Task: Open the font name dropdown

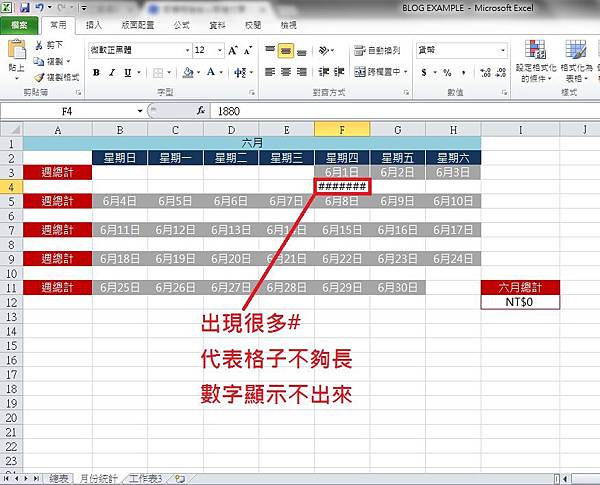Action: pyautogui.click(x=188, y=50)
